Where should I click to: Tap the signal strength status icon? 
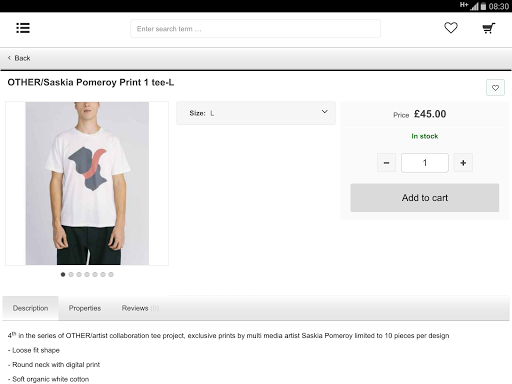(x=474, y=6)
